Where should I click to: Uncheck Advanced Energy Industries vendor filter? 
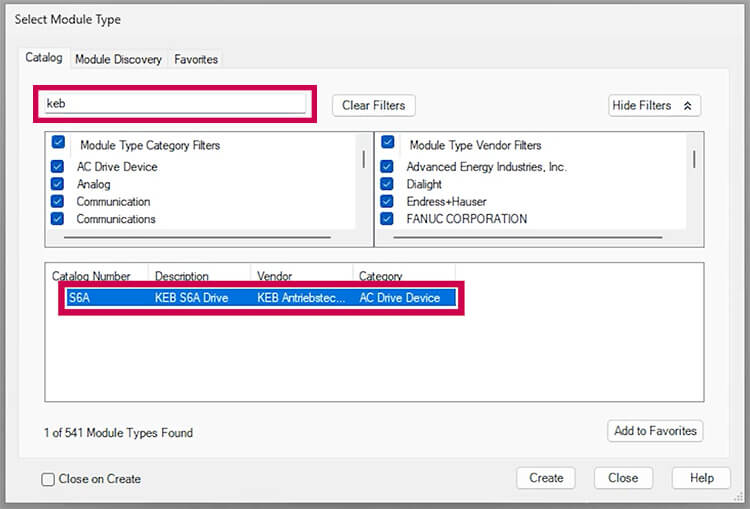pyautogui.click(x=387, y=166)
